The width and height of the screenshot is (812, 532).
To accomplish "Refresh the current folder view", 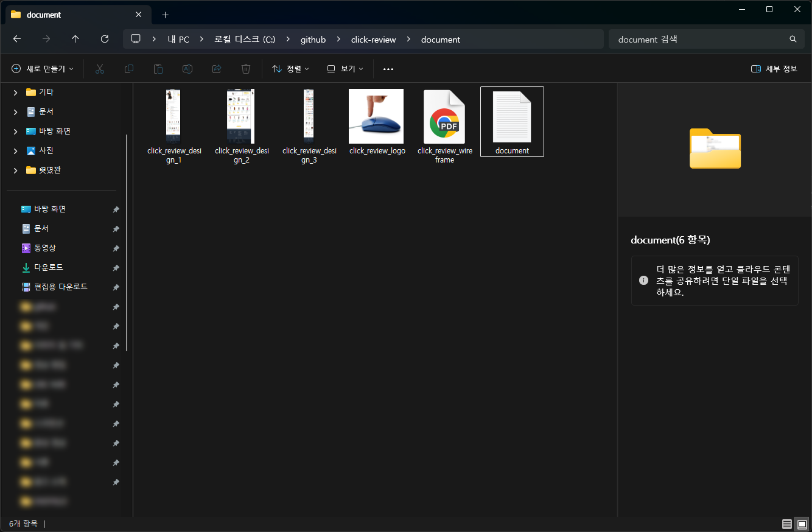I will pyautogui.click(x=105, y=39).
